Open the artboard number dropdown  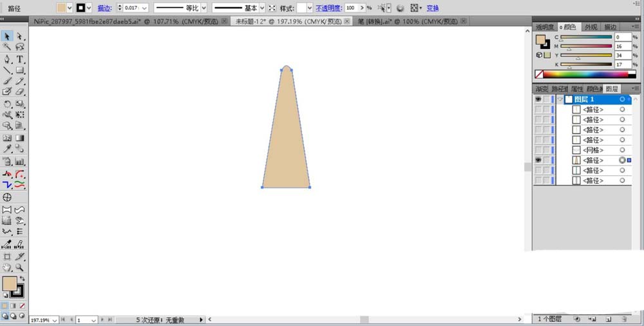tap(93, 320)
